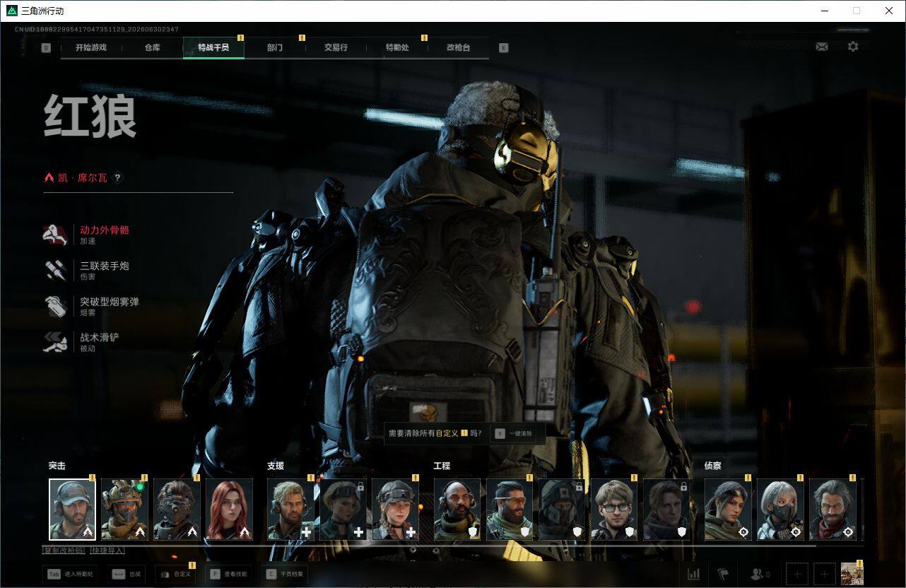
Task: Go to the 部门 tab
Action: [274, 47]
